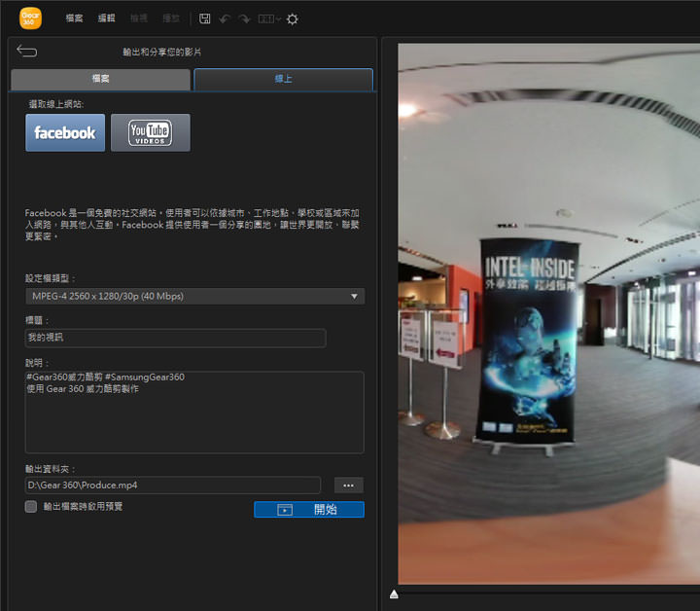The image size is (700, 611).
Task: Click the redo arrow icon
Action: pyautogui.click(x=244, y=18)
